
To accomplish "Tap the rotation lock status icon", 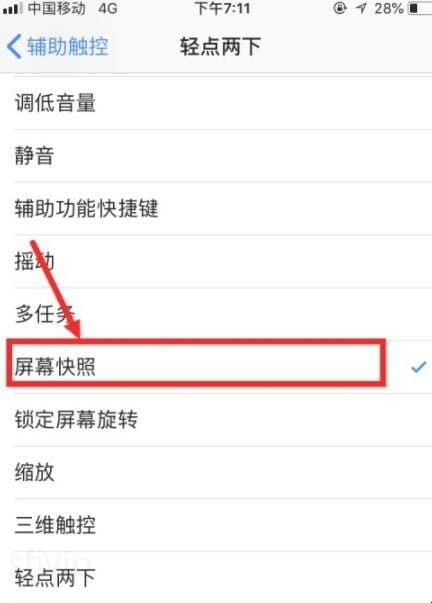I will [x=340, y=8].
